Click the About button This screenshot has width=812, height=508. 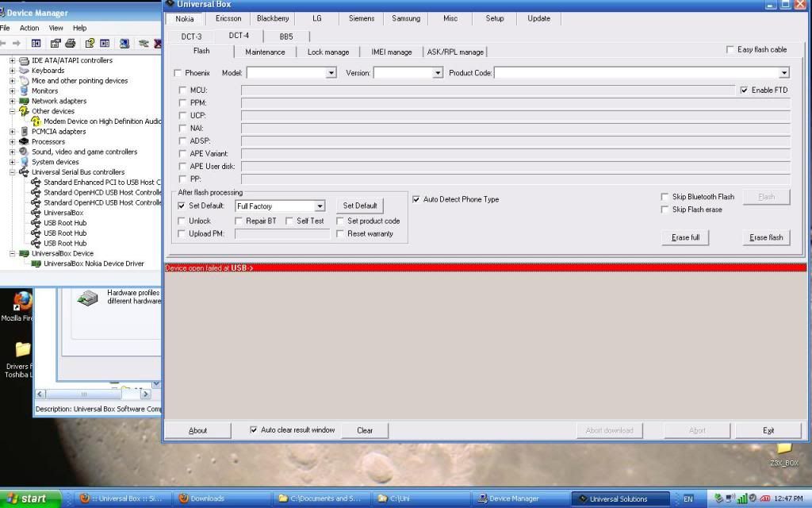(x=197, y=430)
